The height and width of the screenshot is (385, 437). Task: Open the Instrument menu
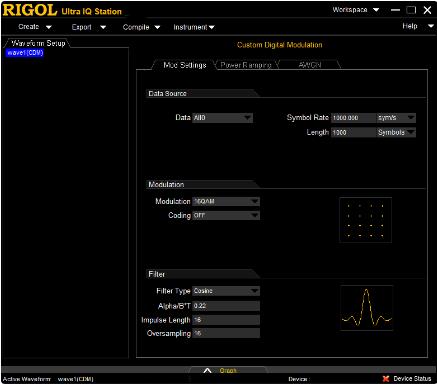point(194,27)
